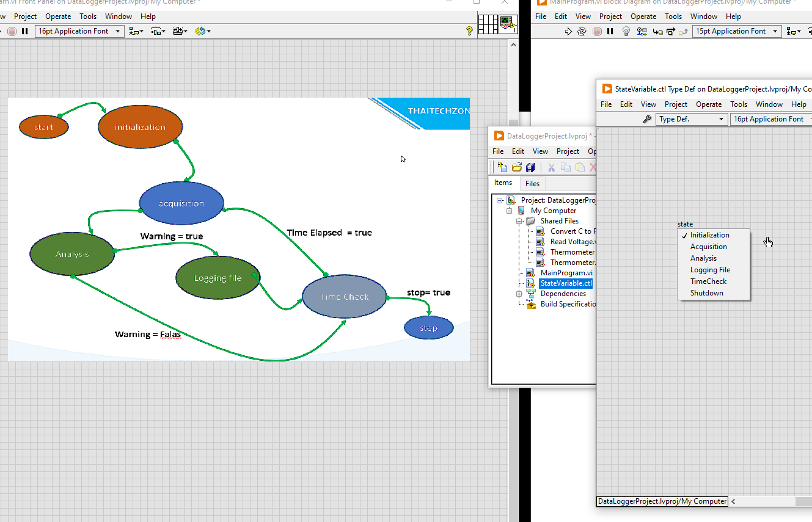812x522 pixels.
Task: Click Copy icon in Project Explorer
Action: click(566, 167)
